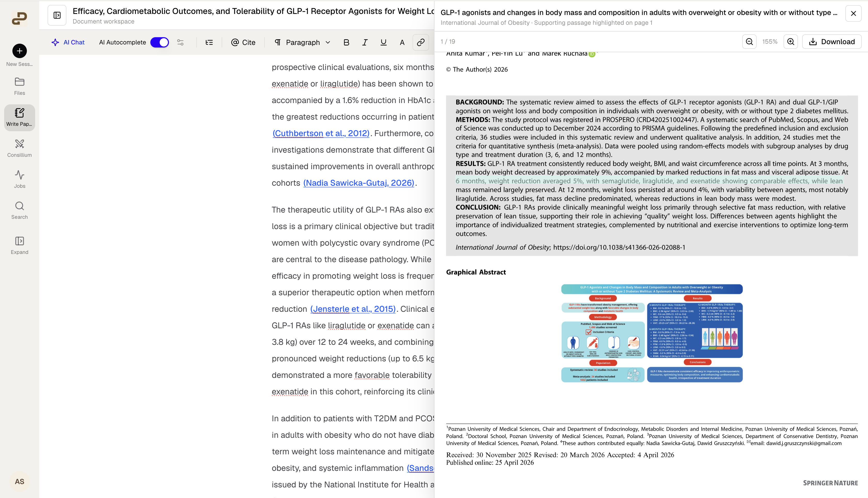The height and width of the screenshot is (498, 868).
Task: Click the insert link icon
Action: 421,42
